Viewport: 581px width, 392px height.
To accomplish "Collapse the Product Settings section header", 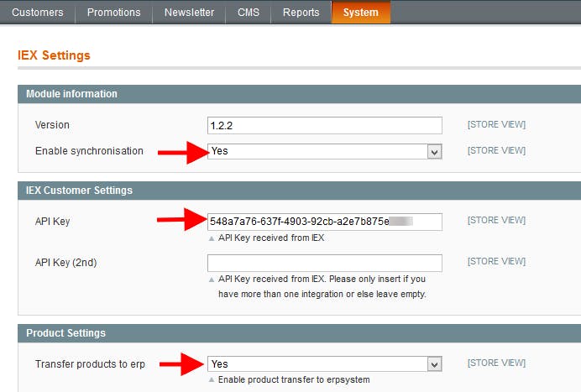I will pos(300,333).
